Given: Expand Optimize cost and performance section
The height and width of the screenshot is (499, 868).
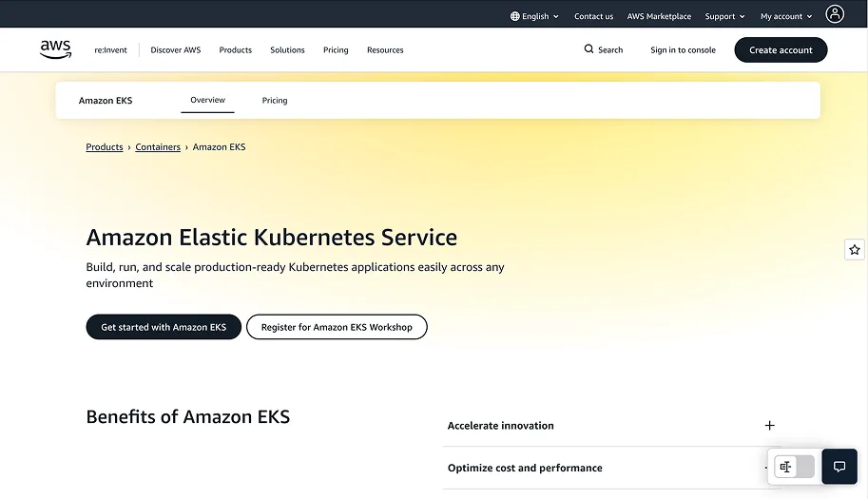Looking at the screenshot, I should 611,468.
